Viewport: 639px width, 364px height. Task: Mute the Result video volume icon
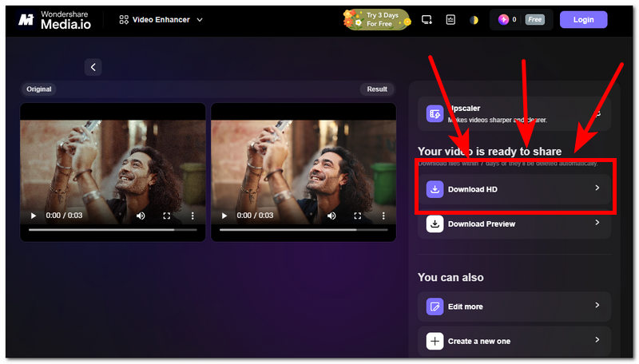[331, 216]
